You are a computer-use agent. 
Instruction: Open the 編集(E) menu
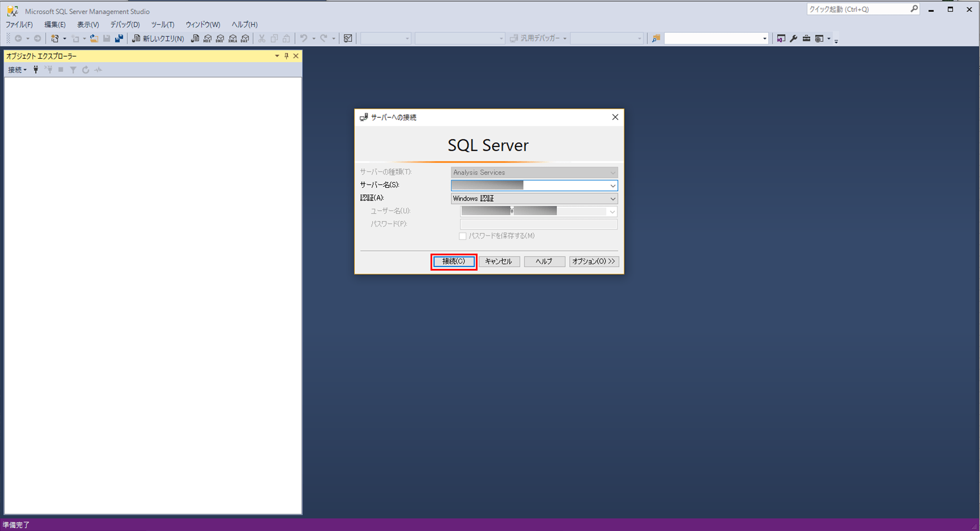coord(55,24)
